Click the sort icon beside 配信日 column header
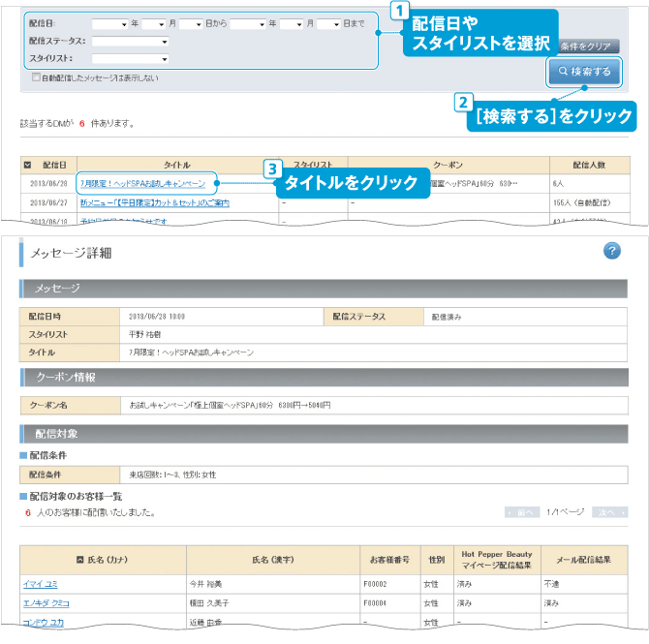This screenshot has height=644, width=649. point(27,166)
